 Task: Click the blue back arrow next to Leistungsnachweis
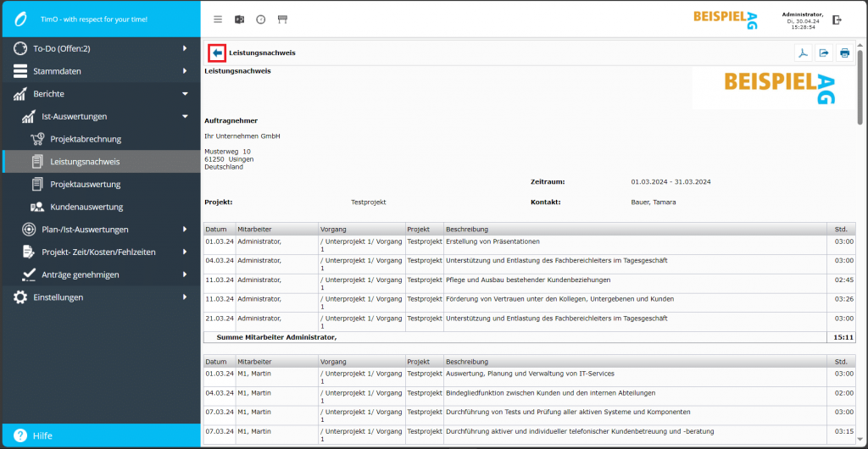(217, 53)
